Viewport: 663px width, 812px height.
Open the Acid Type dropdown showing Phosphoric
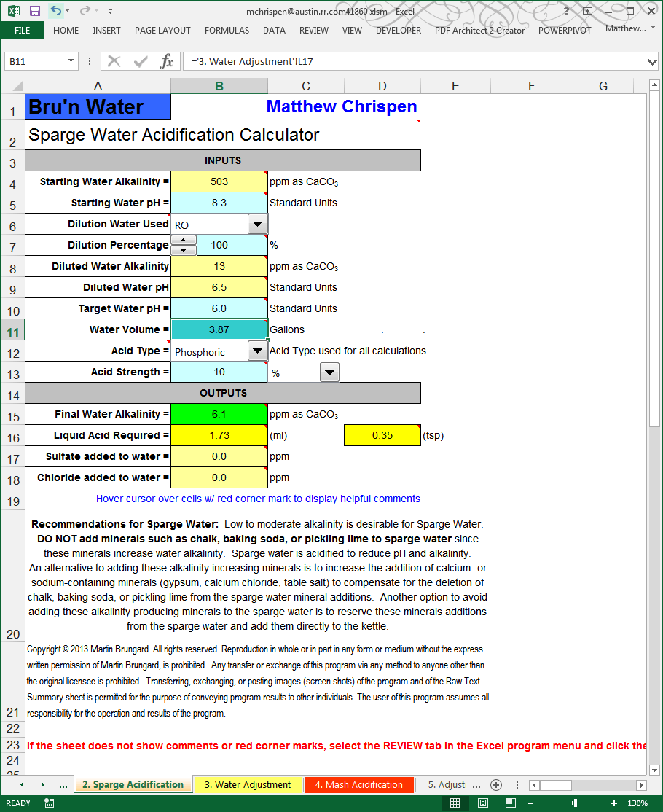[257, 351]
